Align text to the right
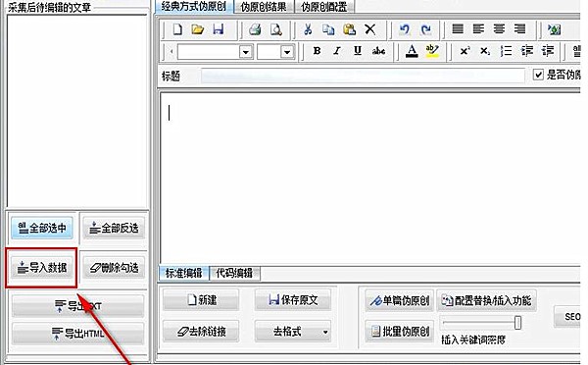Image resolution: width=588 pixels, height=365 pixels. (x=519, y=28)
